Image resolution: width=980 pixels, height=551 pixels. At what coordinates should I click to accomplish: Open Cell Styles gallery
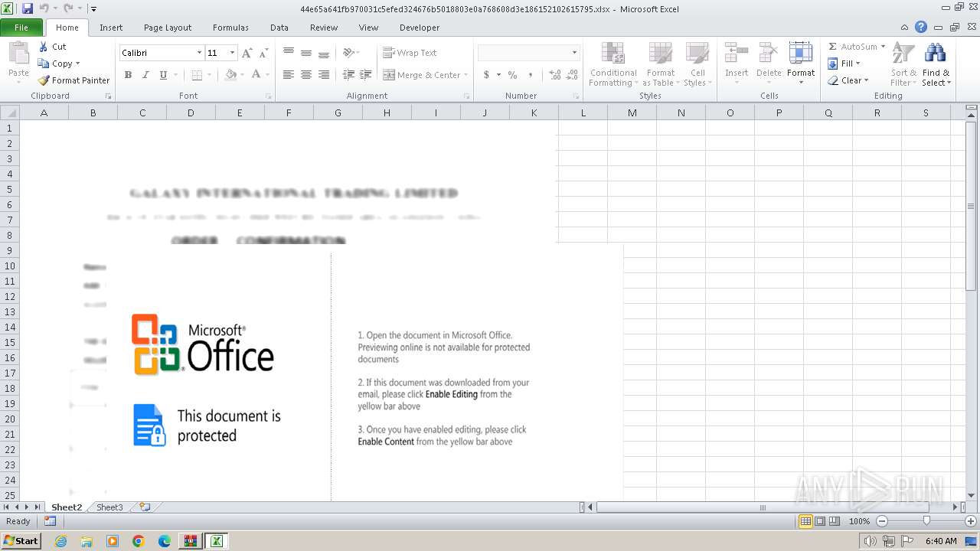[697, 64]
